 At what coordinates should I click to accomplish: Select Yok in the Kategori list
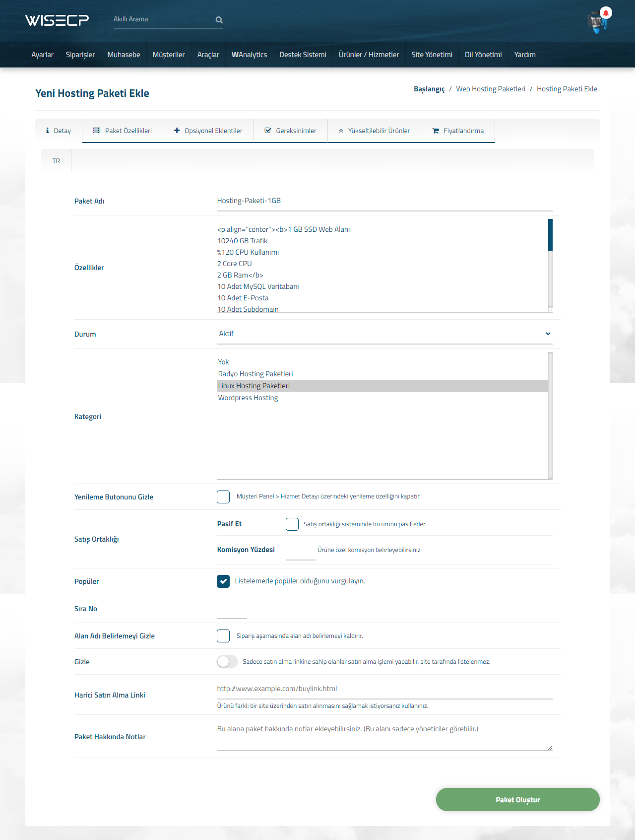(382, 362)
